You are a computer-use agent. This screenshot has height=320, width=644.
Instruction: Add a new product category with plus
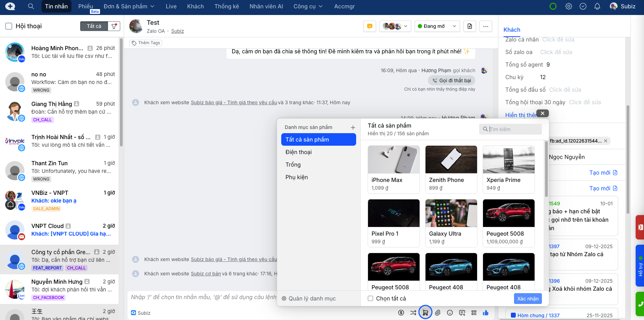[353, 128]
